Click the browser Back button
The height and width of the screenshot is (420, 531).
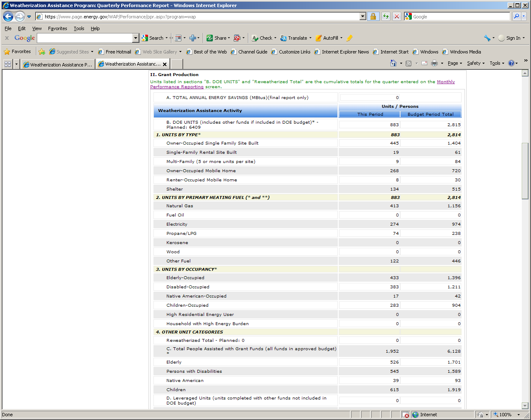(x=8, y=17)
